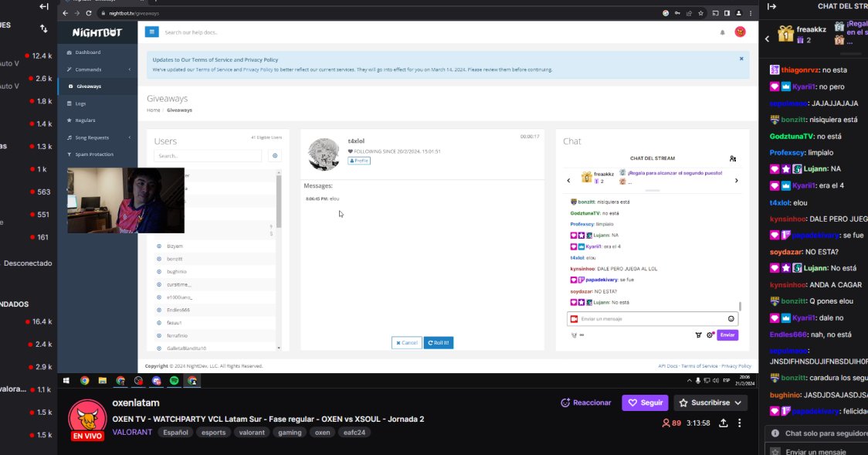Screen dimensions: 868x455
Task: Remove user Endles666 from eligible list
Action: tap(159, 310)
